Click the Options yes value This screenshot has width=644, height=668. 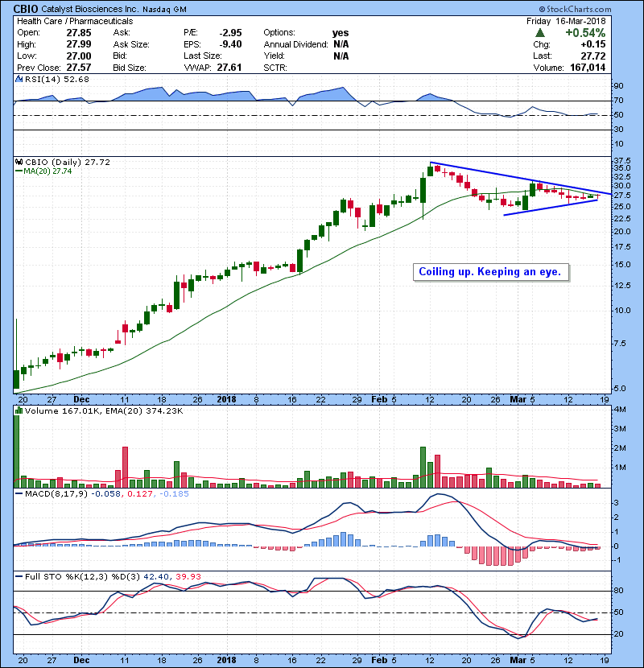point(341,33)
